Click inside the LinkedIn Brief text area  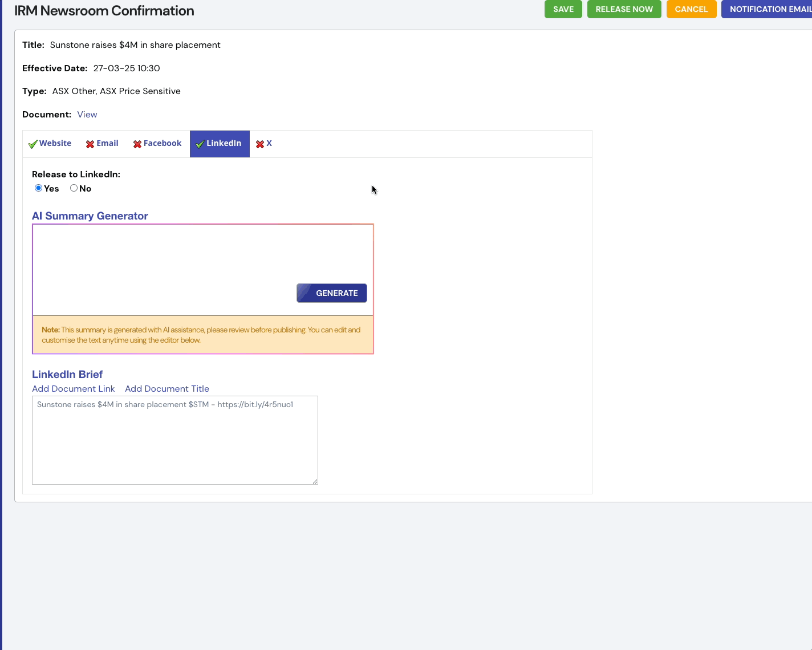[174, 440]
